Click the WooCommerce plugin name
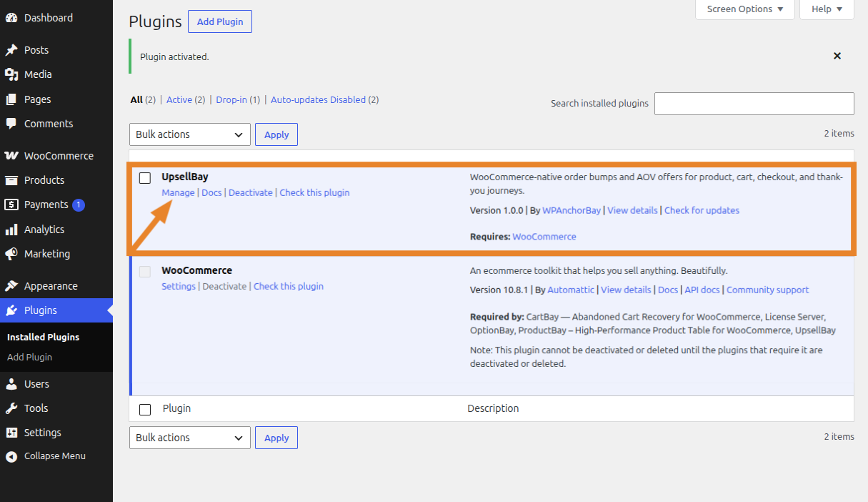Image resolution: width=868 pixels, height=502 pixels. 197,270
